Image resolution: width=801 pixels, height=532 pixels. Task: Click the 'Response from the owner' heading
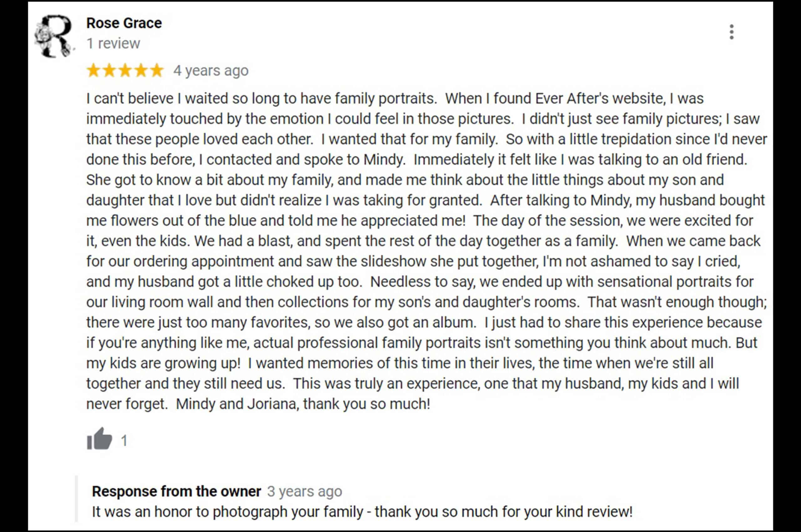pos(176,491)
